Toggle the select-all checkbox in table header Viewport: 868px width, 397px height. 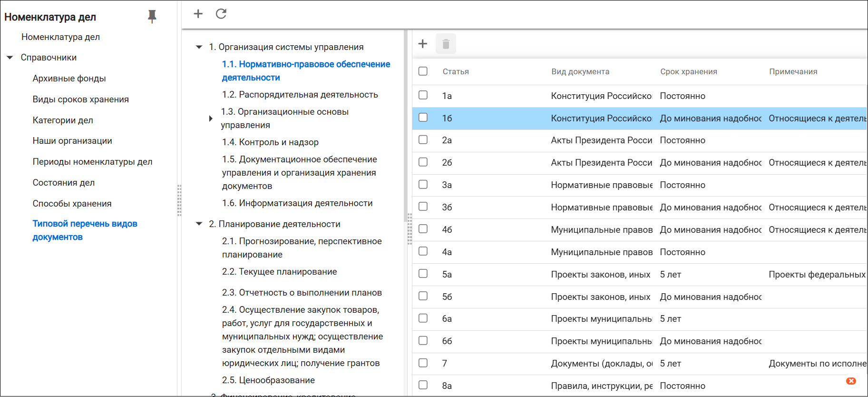(x=423, y=71)
